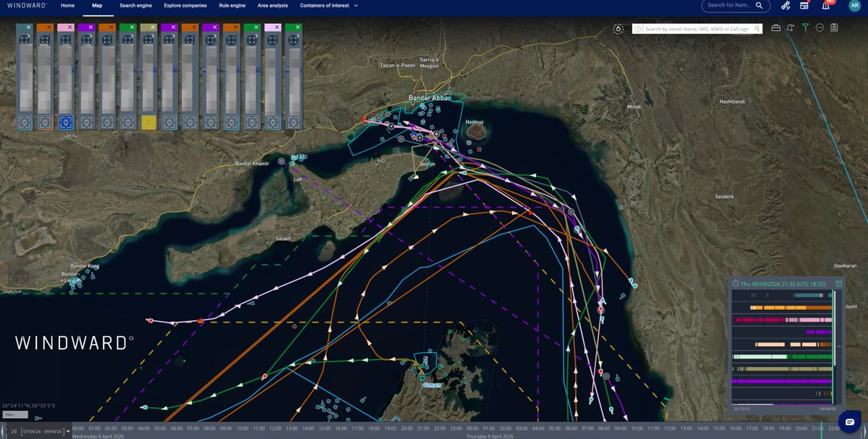Click the Minab map label
This screenshot has width=868, height=439.
click(x=633, y=106)
